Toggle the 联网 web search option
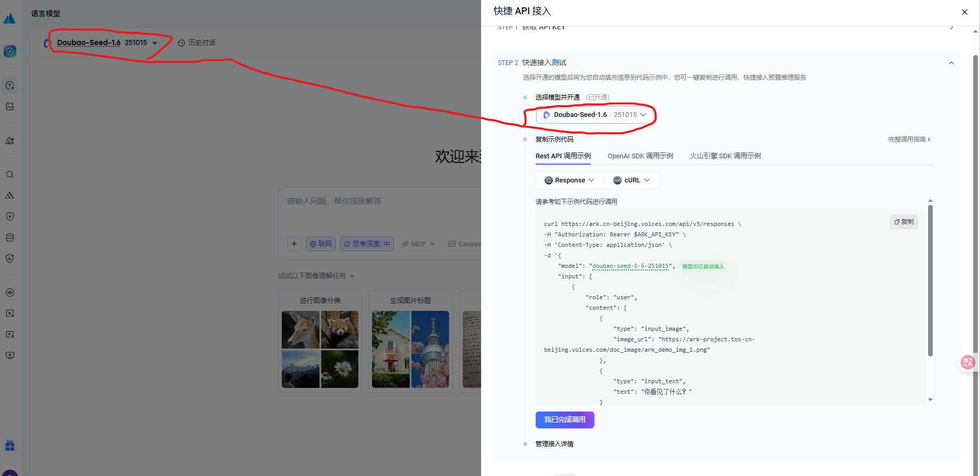The height and width of the screenshot is (476, 980). tap(321, 244)
